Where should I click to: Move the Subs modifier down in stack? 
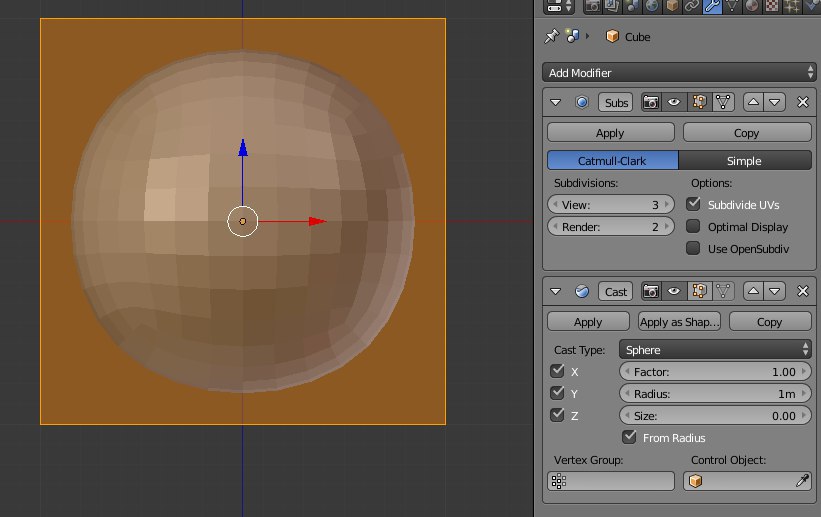775,102
